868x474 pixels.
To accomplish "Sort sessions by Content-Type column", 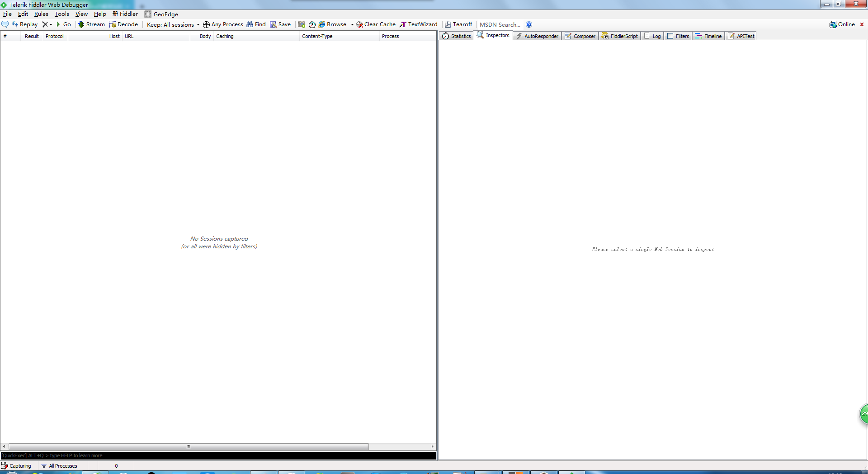I will pos(340,36).
